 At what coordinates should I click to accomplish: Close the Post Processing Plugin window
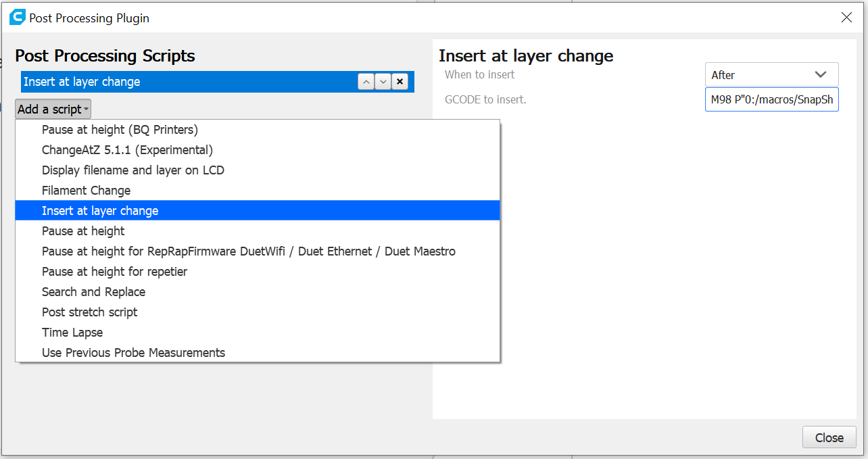[846, 18]
